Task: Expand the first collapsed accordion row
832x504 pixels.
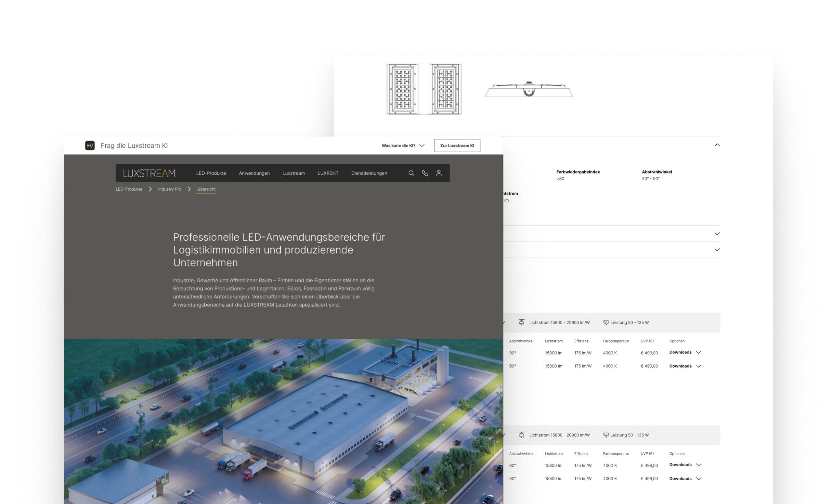Action: pyautogui.click(x=717, y=234)
